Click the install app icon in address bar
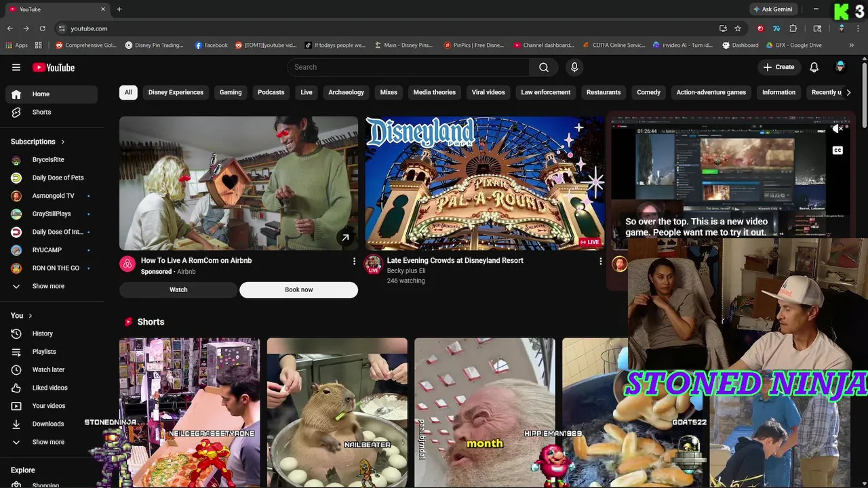The height and width of the screenshot is (488, 868). 723,28
